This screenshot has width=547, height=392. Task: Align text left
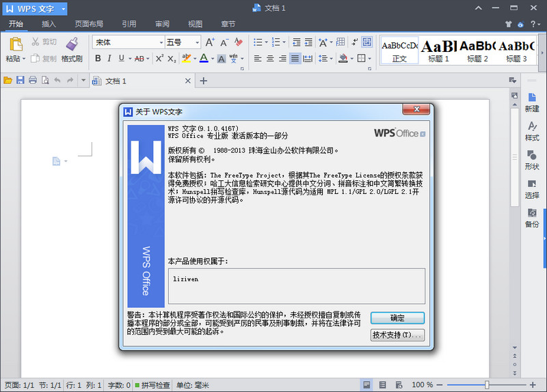pos(258,58)
